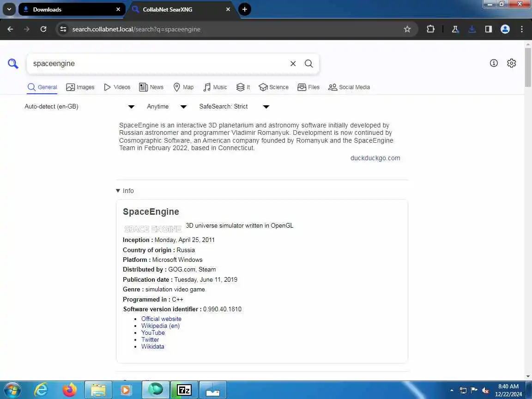
Task: Switch to News search category
Action: [151, 87]
